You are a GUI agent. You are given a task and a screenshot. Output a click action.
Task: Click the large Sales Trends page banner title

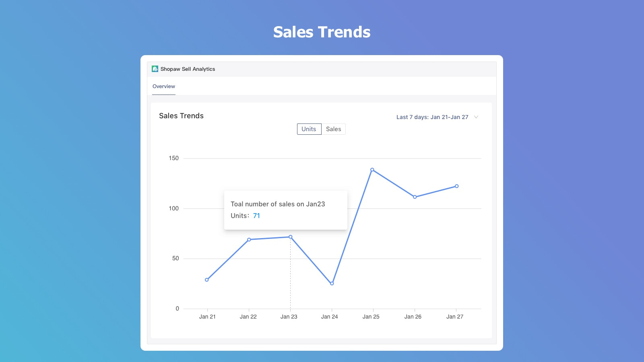(x=322, y=32)
